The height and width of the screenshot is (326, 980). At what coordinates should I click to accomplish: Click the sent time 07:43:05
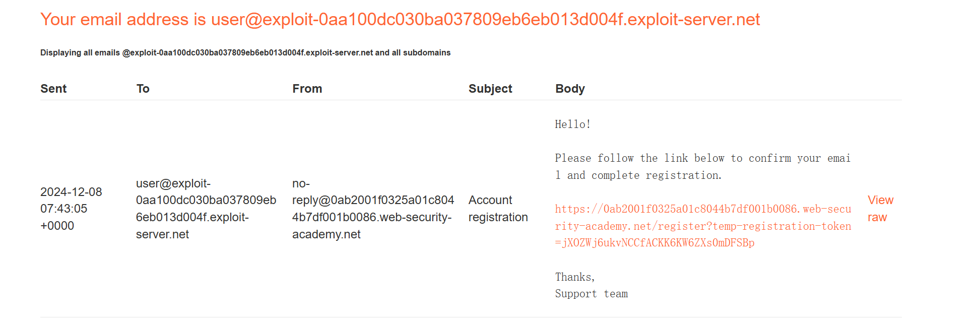tap(64, 209)
